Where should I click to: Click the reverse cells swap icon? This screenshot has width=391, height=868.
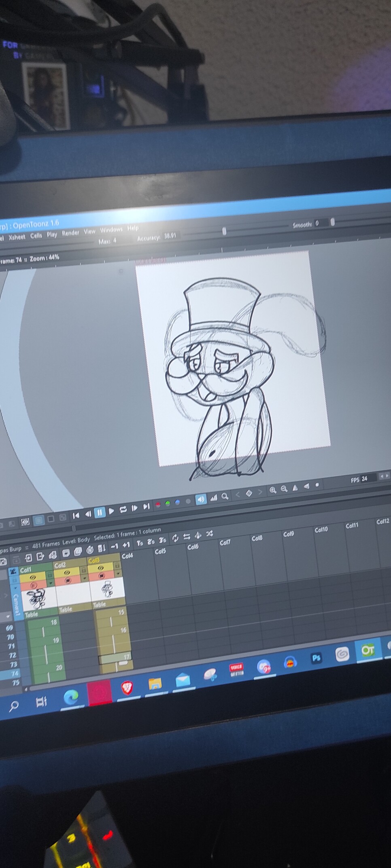[187, 536]
